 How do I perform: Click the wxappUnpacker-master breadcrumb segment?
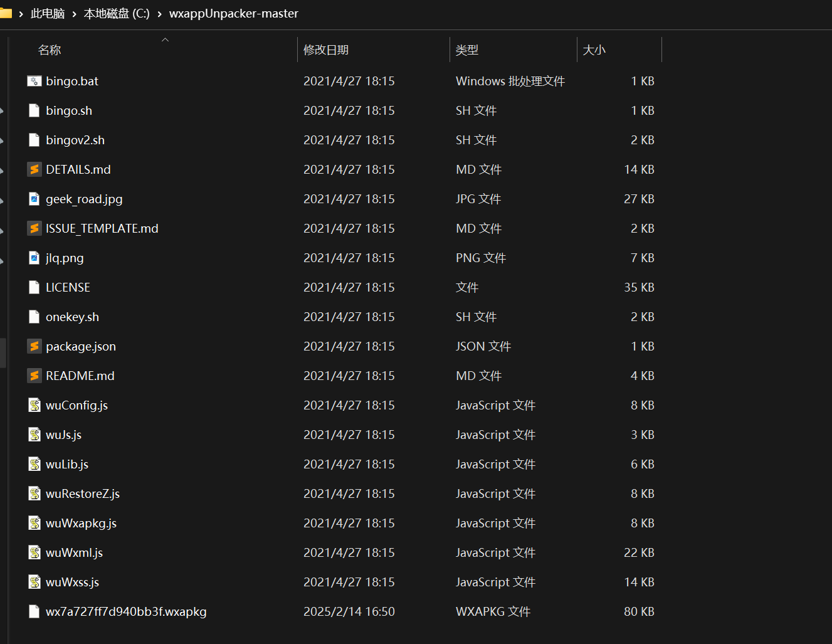(x=233, y=14)
